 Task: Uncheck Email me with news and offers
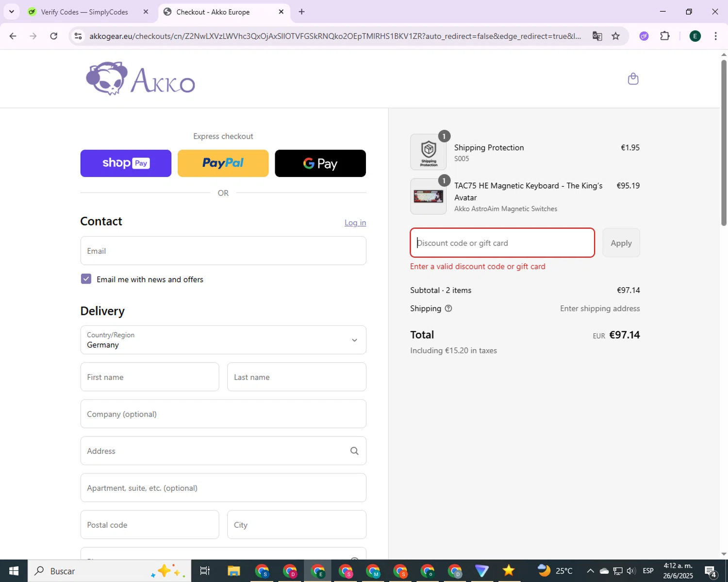click(x=86, y=279)
